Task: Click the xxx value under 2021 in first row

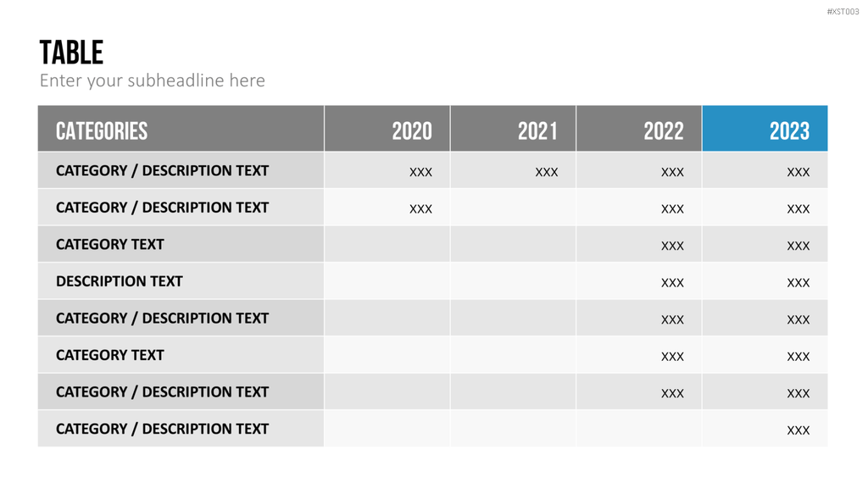Action: pos(547,172)
